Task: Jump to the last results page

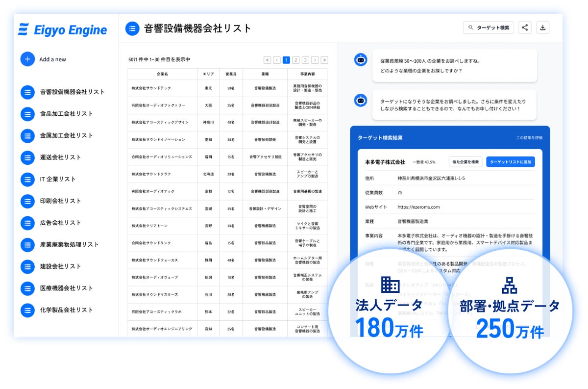Action: [x=324, y=60]
